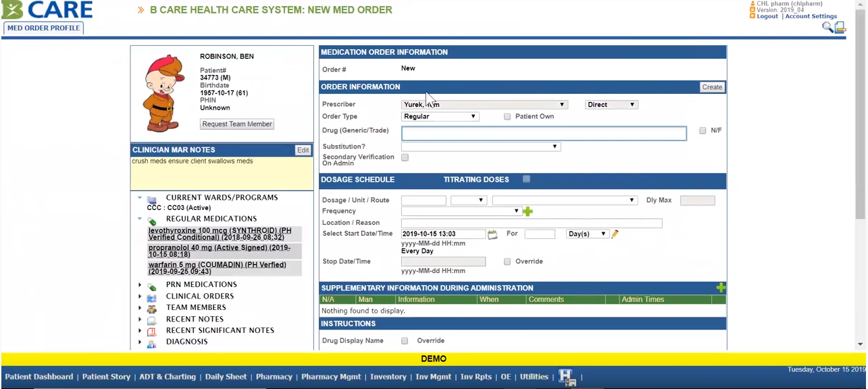Toggle the Titrating Doses checkbox

click(527, 179)
